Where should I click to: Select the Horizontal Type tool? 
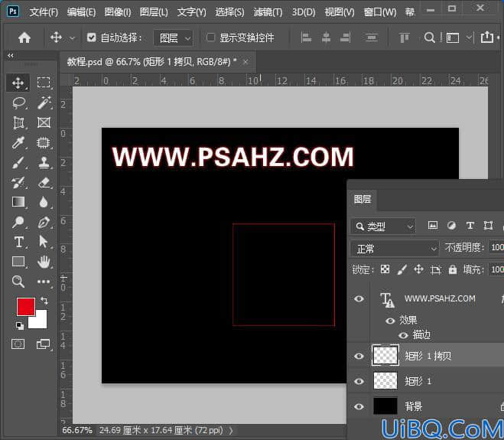18,242
